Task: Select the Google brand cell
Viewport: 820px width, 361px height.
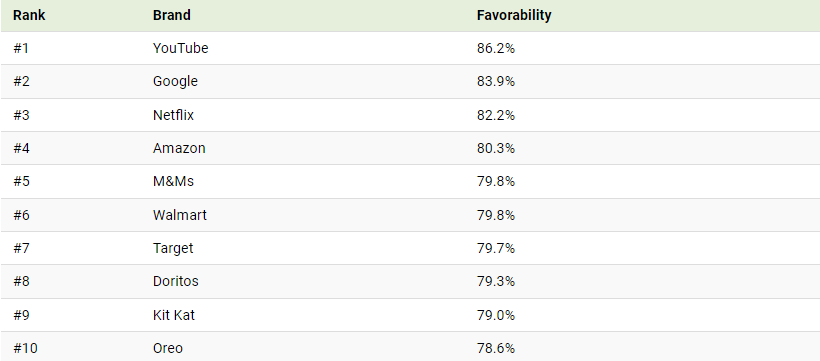Action: coord(175,82)
